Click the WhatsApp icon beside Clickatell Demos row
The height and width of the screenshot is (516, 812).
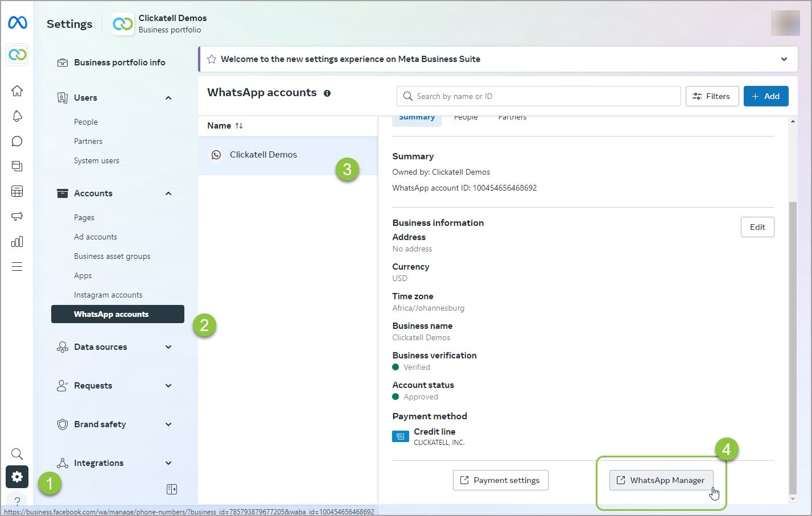(x=216, y=155)
